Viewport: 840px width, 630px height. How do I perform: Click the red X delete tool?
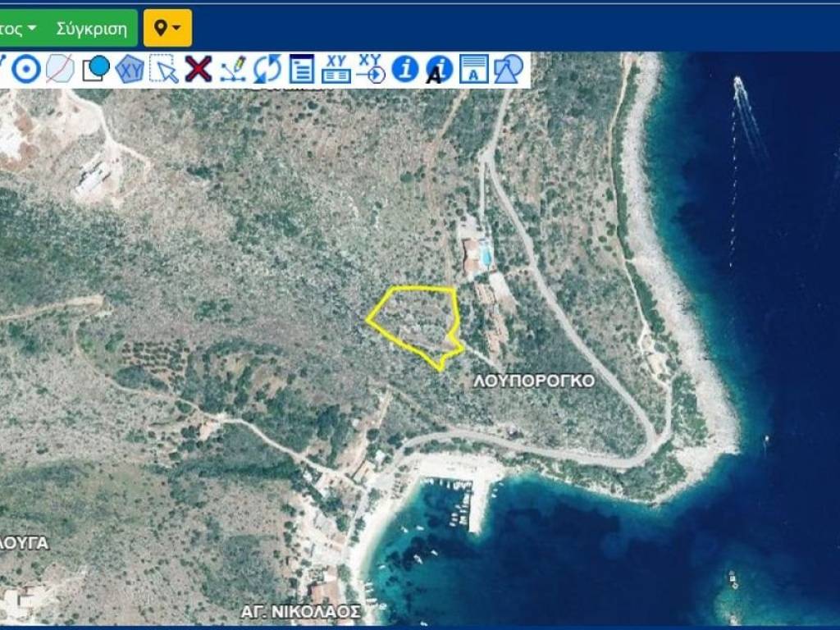pyautogui.click(x=198, y=70)
